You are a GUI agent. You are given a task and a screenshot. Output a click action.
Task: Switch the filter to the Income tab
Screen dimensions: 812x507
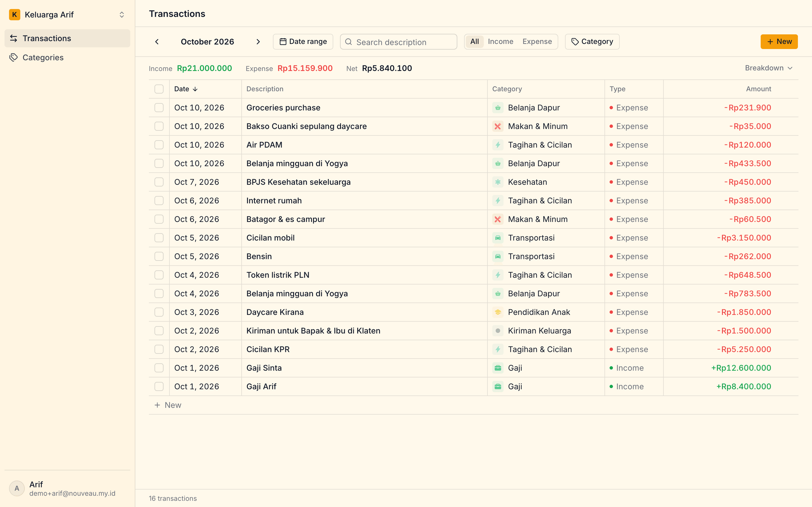click(500, 42)
